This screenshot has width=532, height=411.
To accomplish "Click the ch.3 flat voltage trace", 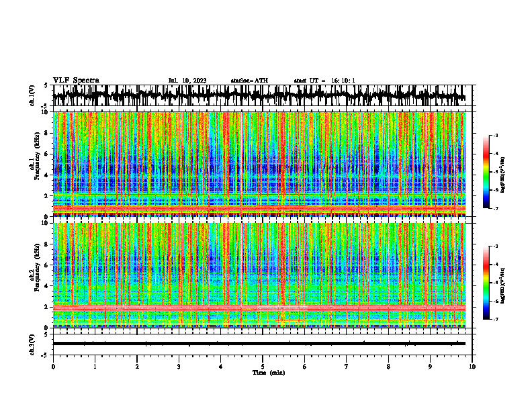I will point(259,344).
